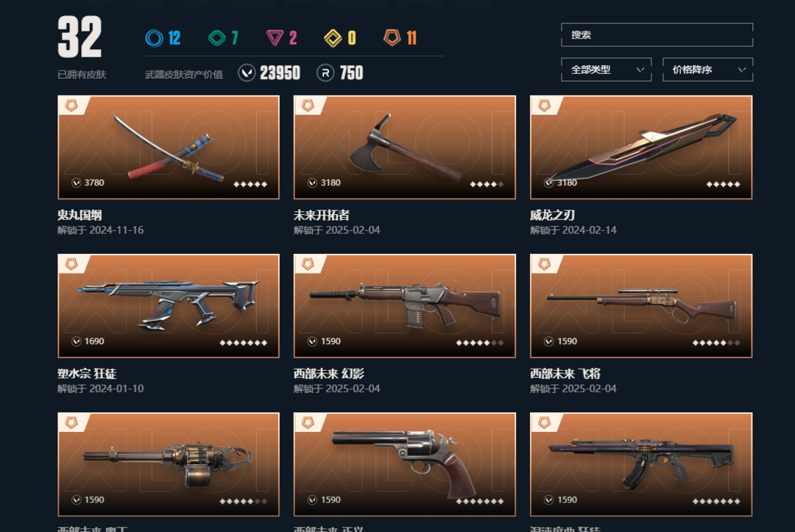This screenshot has height=532, width=795.
Task: Select the 塑水宗 狂徒 rifle thumbnail
Action: (x=169, y=306)
